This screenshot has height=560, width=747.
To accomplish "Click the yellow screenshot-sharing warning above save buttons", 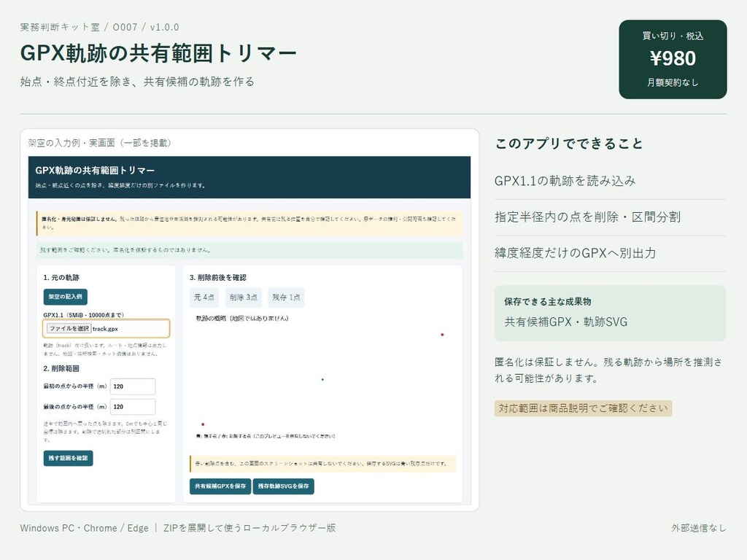I will (322, 463).
